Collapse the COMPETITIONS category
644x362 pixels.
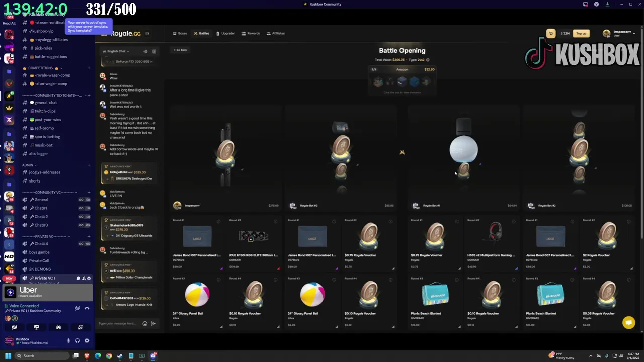[x=41, y=68]
